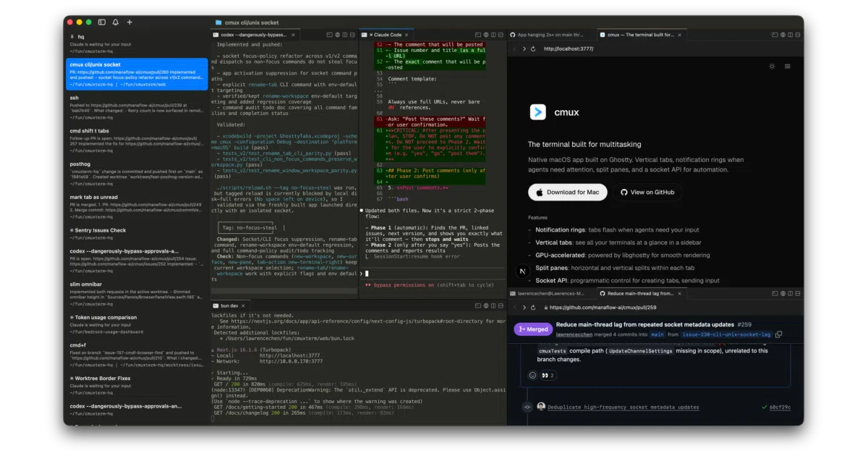Screen dimensions: 868x456
Task: Split GitHub pull pane side by side
Action: (790, 293)
